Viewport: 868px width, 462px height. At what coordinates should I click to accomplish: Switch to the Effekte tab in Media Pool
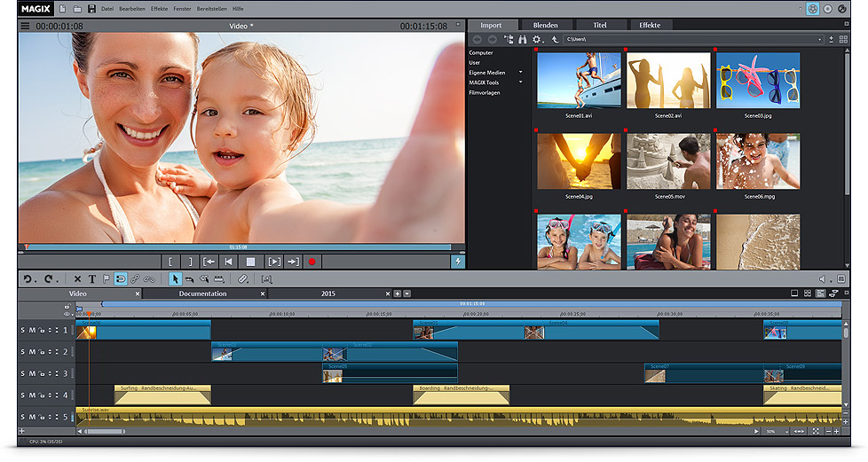coord(650,25)
